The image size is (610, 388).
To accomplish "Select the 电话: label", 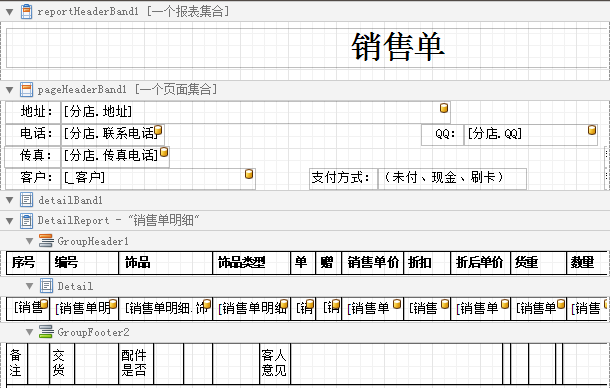I will [33, 134].
